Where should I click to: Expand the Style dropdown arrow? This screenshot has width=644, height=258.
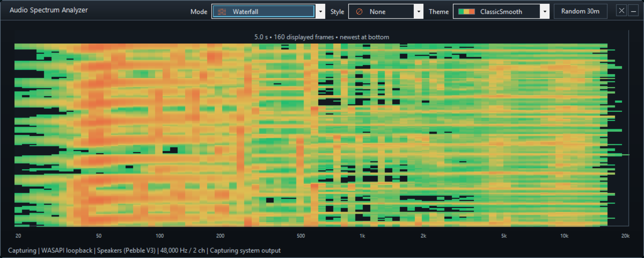(419, 11)
